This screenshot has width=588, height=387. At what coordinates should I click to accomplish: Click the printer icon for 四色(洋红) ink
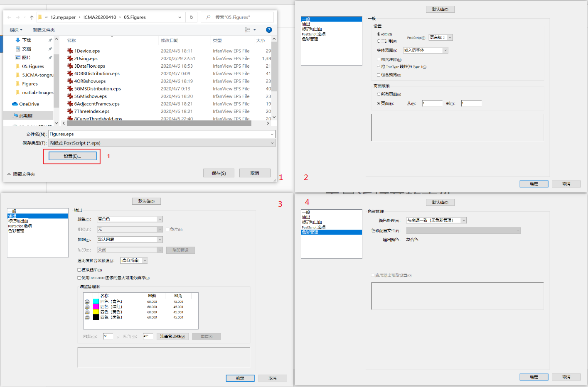pos(87,307)
